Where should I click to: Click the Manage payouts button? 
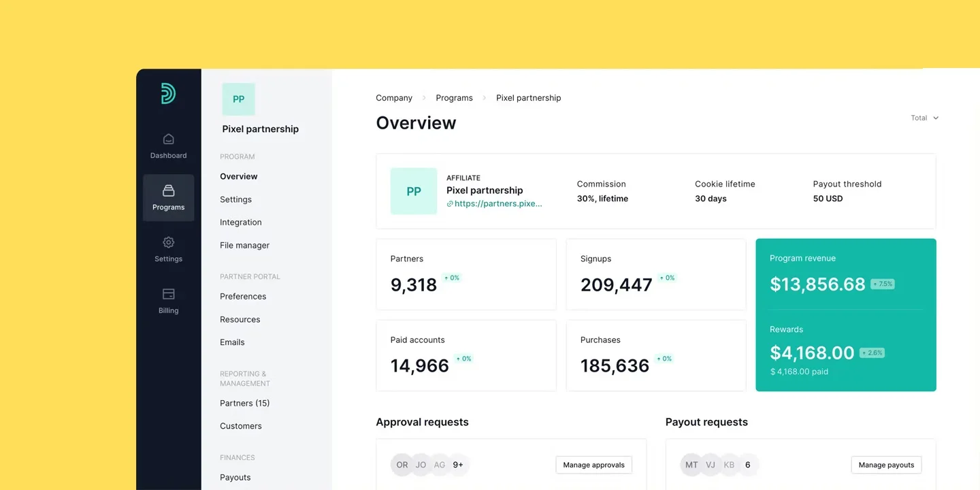point(886,465)
